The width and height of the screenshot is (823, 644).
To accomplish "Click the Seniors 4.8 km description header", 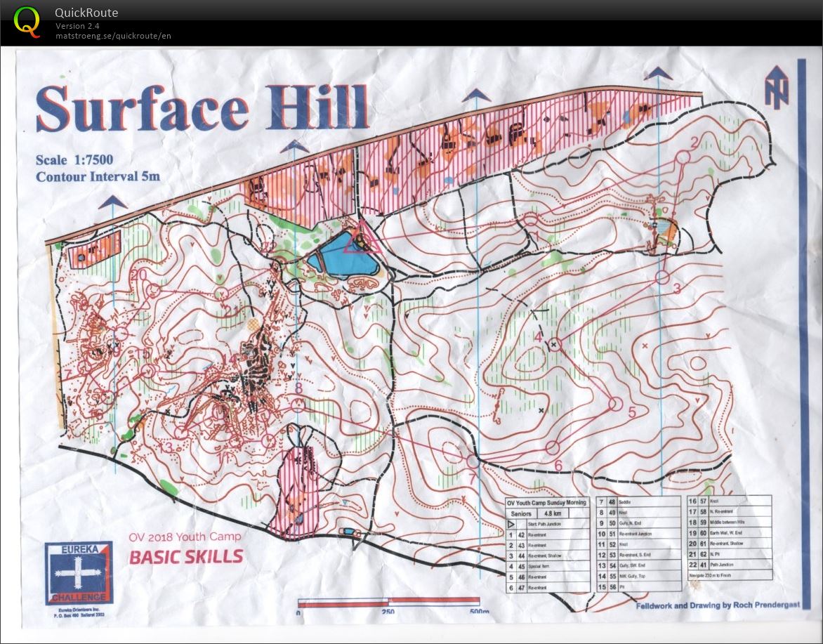I will tap(547, 513).
